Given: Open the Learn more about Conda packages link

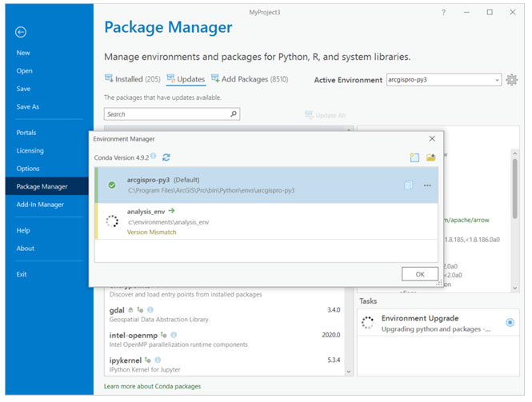Looking at the screenshot, I should (152, 386).
